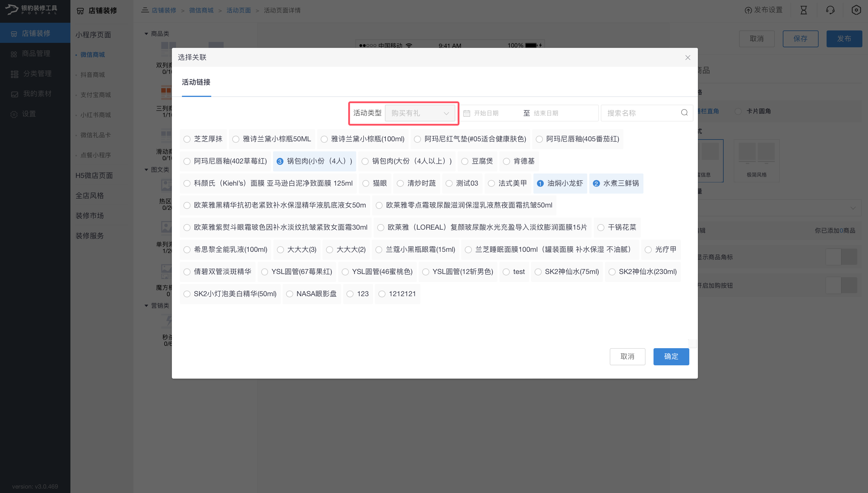
Task: Open 点餐小程序 in the page list
Action: (x=96, y=155)
